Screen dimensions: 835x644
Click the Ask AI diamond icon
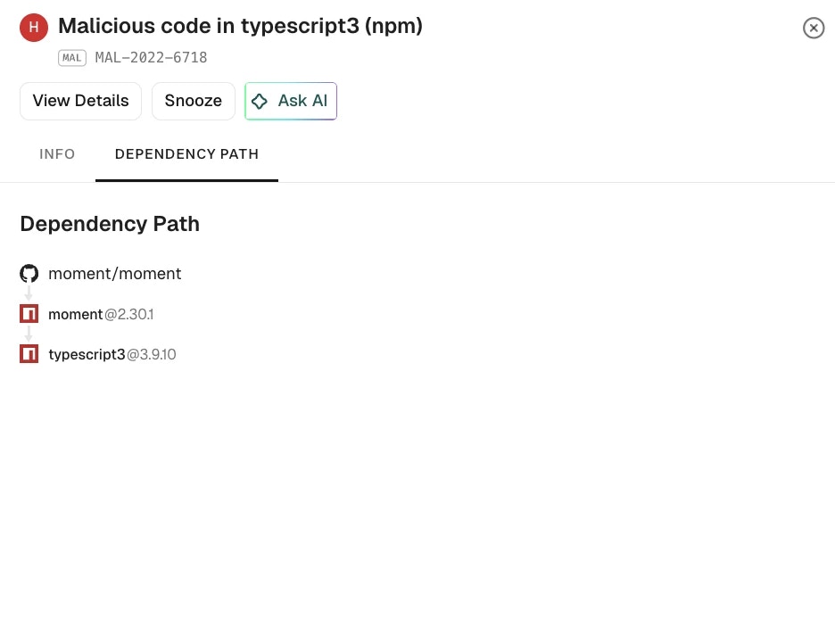pos(260,101)
